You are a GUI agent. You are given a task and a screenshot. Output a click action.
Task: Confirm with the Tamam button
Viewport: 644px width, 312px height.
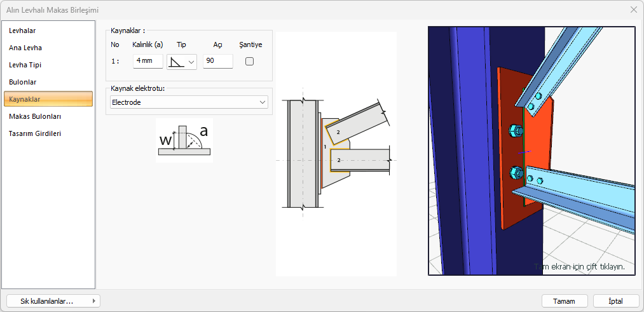[565, 301]
